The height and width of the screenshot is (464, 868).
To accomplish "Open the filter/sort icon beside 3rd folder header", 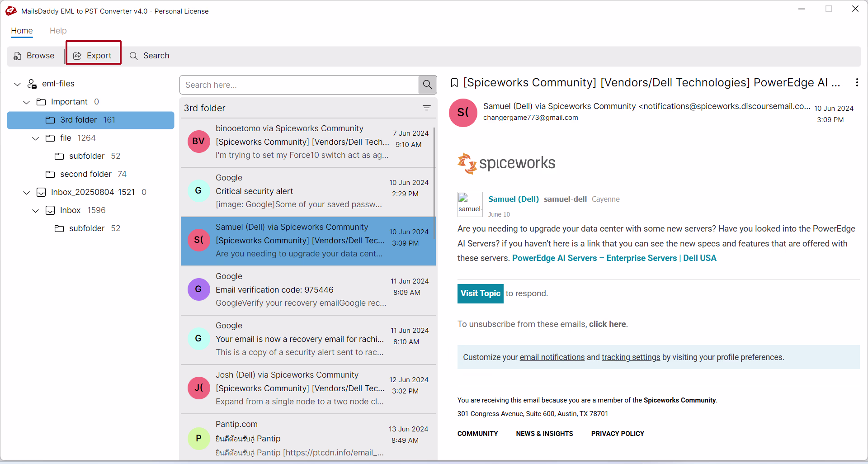I will (x=426, y=108).
